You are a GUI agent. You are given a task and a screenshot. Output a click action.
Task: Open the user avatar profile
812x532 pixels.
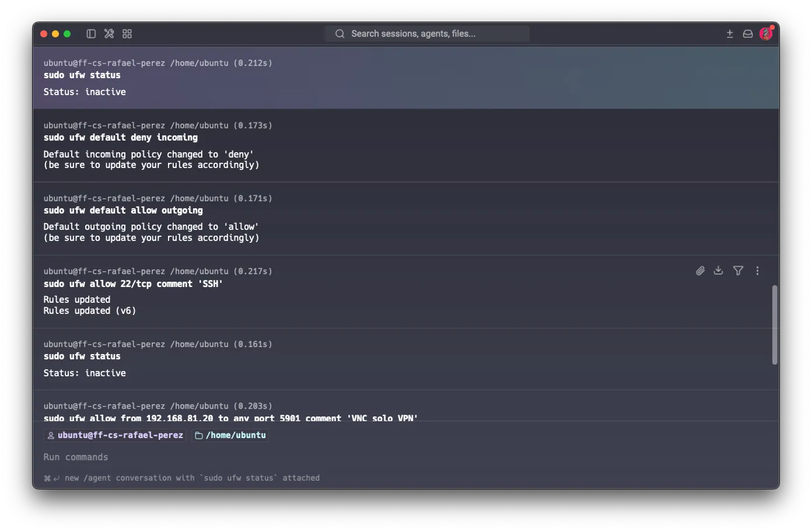[766, 33]
